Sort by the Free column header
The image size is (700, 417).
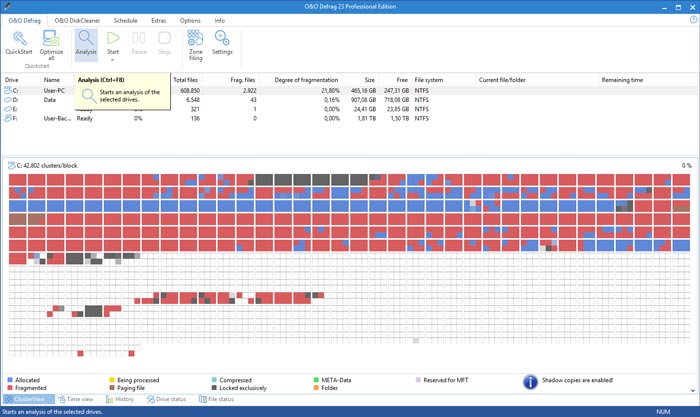(402, 80)
